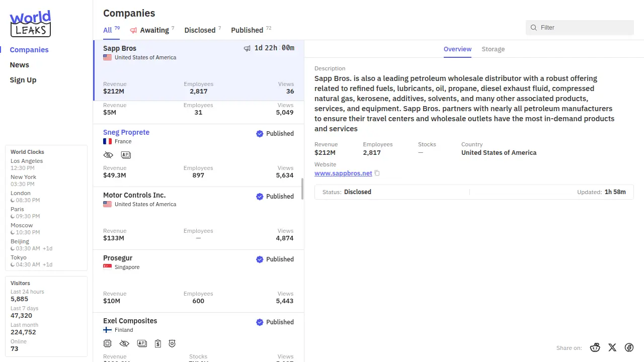Click the dollar document icon under Exel Composites
Screen dimensions: 644x362
click(158, 343)
